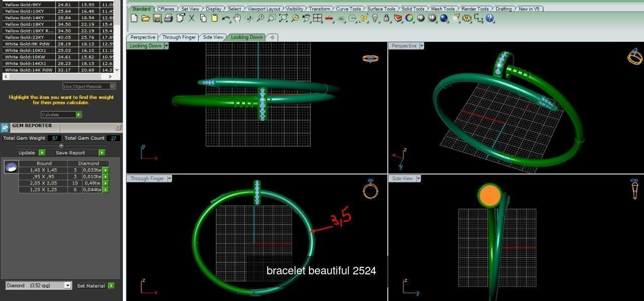The height and width of the screenshot is (301, 644).
Task: Click the red car icon in the toolbar
Action: coord(329,18)
